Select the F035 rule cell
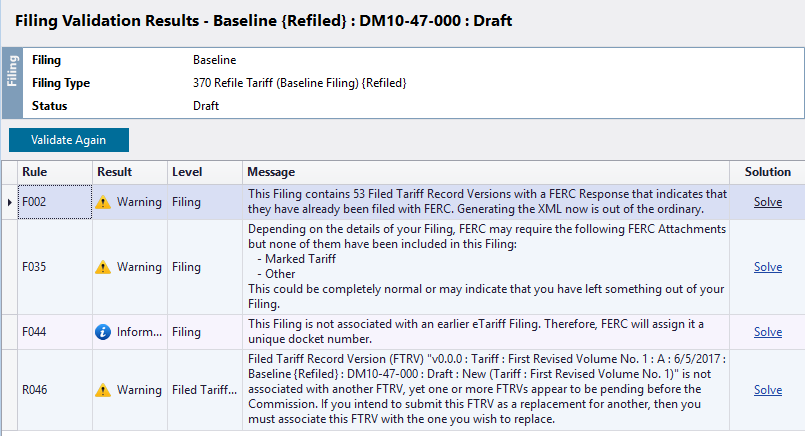Screen dimensions: 805x436 click(x=55, y=267)
